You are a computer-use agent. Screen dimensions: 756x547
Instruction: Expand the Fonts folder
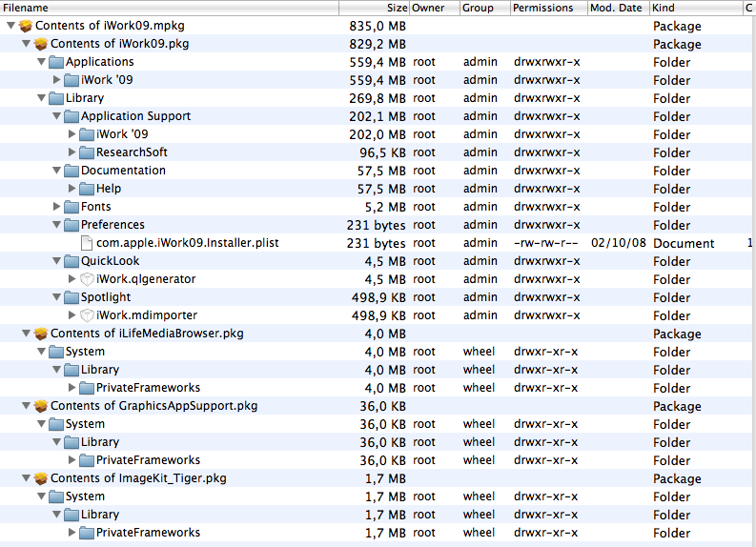(x=57, y=207)
